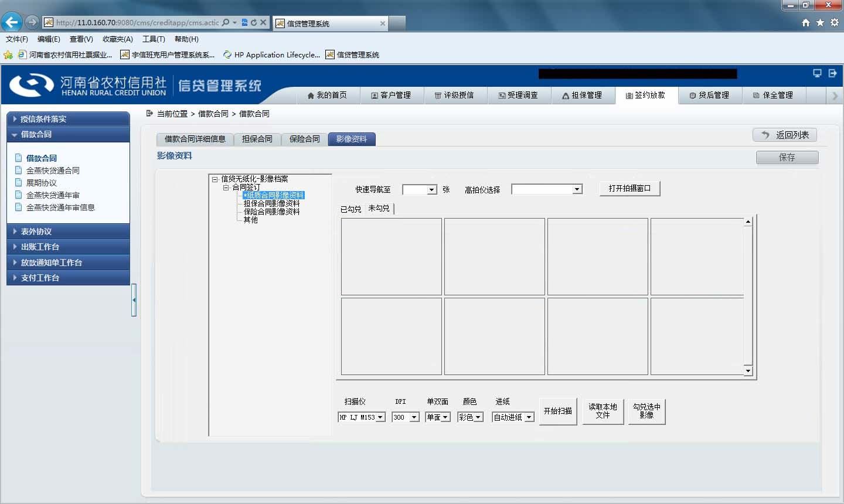Expand the 支付工作台 sidebar section
844x504 pixels.
tap(68, 278)
